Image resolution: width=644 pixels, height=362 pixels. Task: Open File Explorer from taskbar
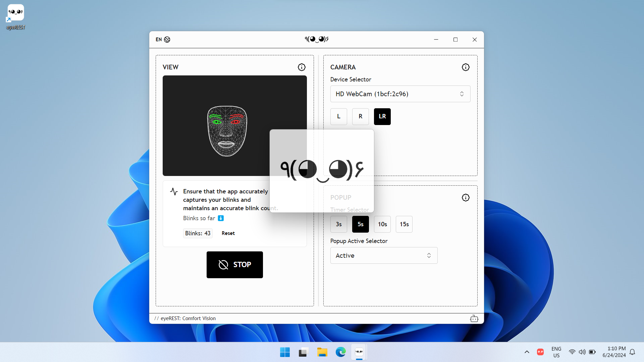pos(322,352)
